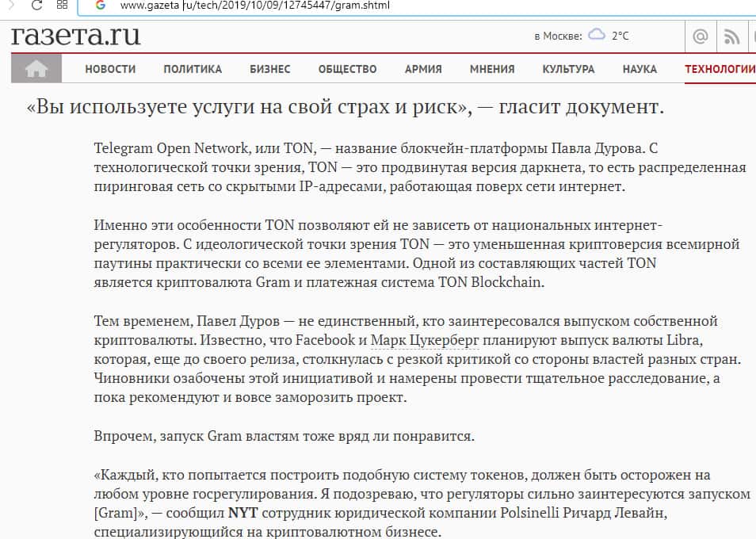756x539 pixels.
Task: Click the Google icon in the address bar
Action: tap(101, 6)
